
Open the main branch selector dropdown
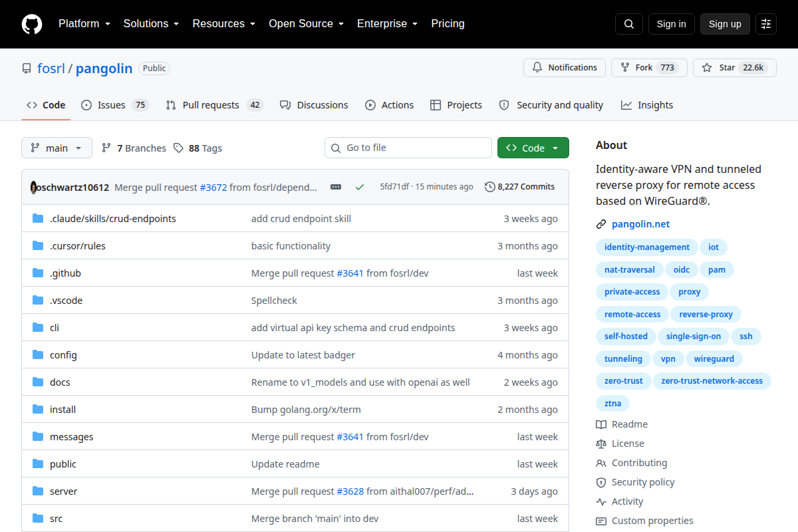tap(57, 148)
